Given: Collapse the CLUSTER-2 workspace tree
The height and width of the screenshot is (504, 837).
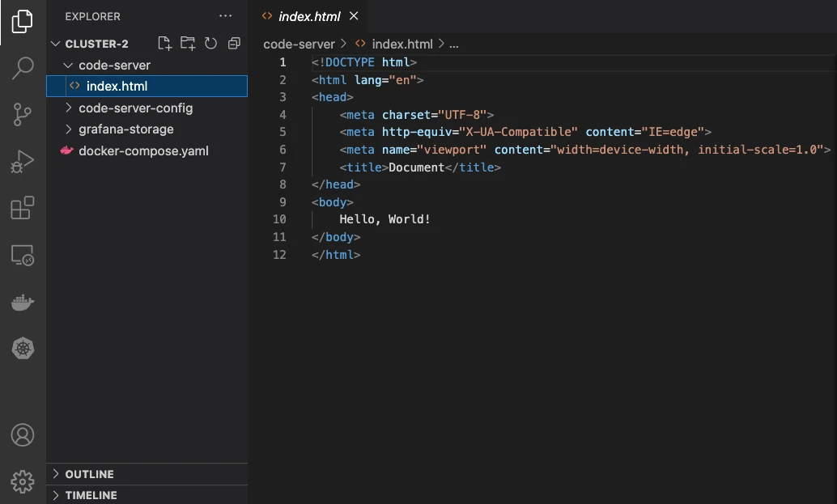Looking at the screenshot, I should 55,43.
